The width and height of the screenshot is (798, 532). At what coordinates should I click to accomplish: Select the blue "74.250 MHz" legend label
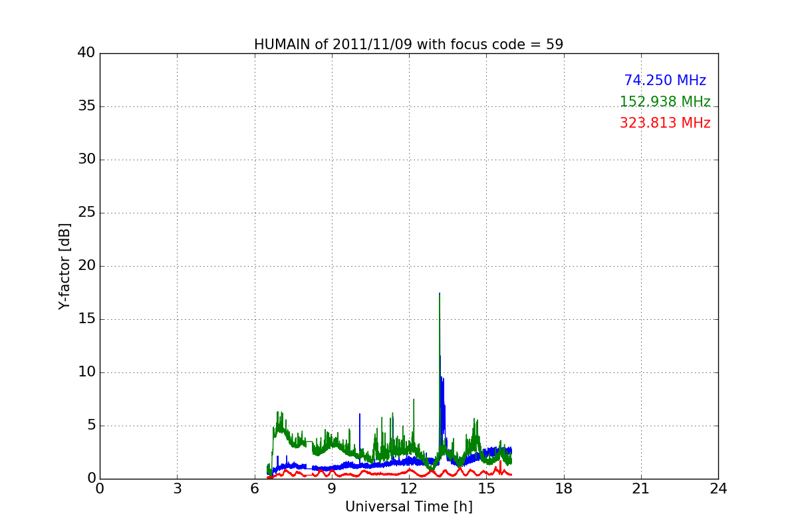(665, 80)
